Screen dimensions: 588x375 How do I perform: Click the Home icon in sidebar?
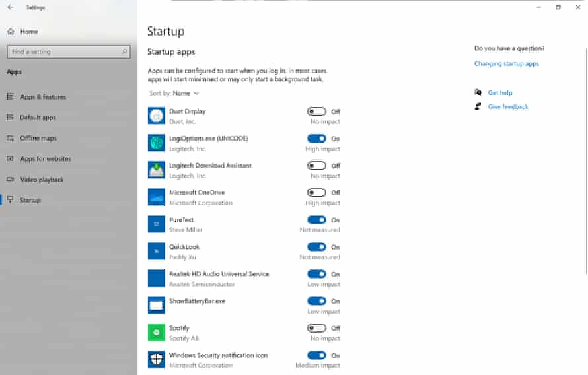click(x=11, y=32)
